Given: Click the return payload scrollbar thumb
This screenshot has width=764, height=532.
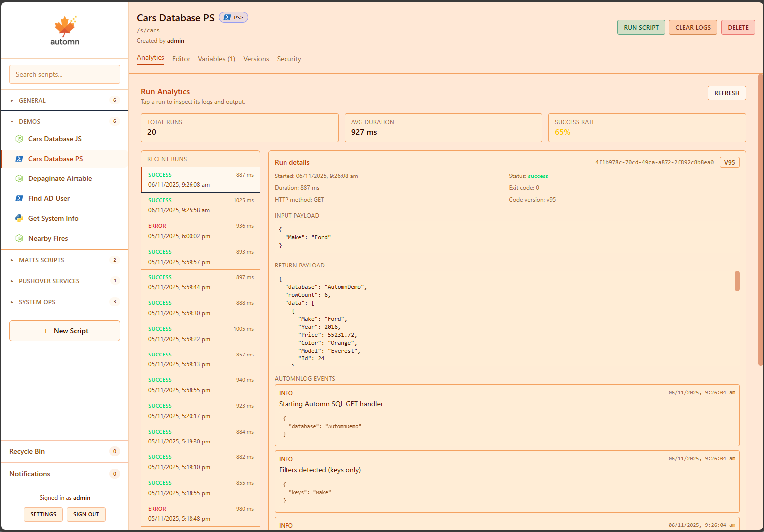Looking at the screenshot, I should 737,281.
